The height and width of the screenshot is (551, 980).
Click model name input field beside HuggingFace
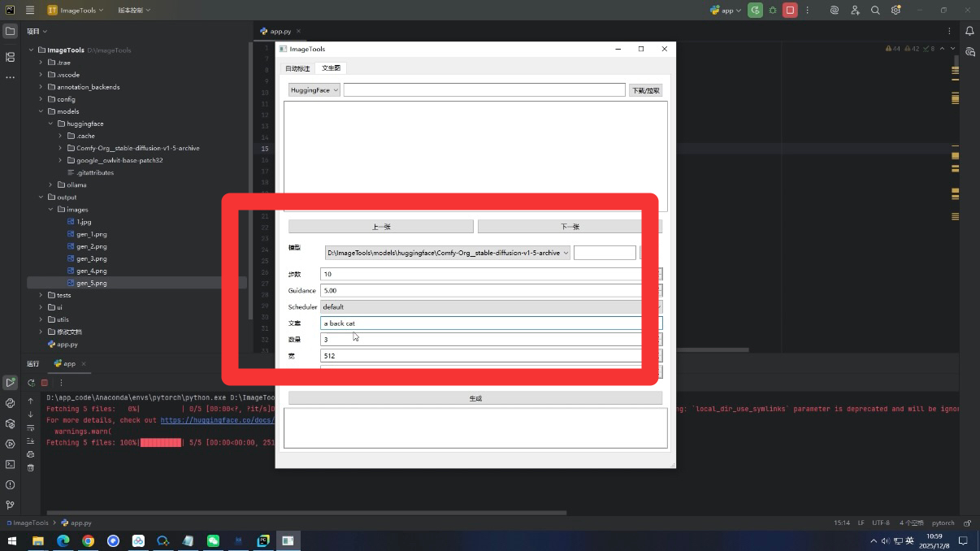pos(484,90)
